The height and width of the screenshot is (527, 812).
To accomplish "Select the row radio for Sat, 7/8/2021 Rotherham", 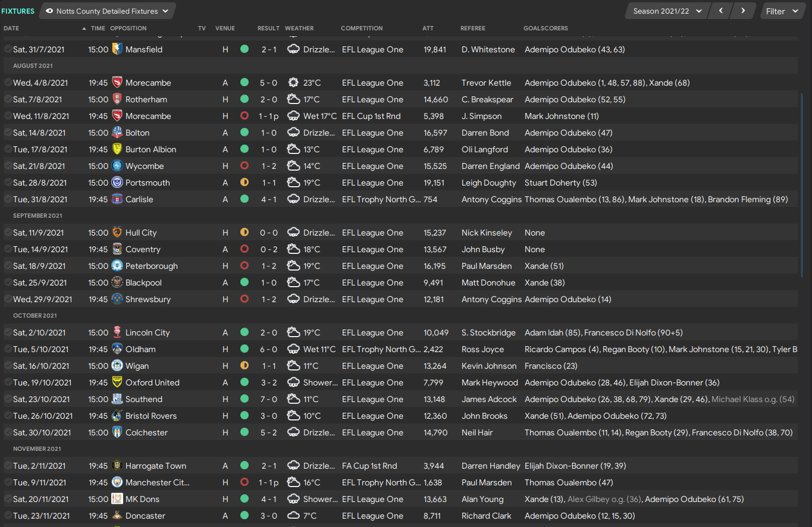I will click(x=8, y=99).
